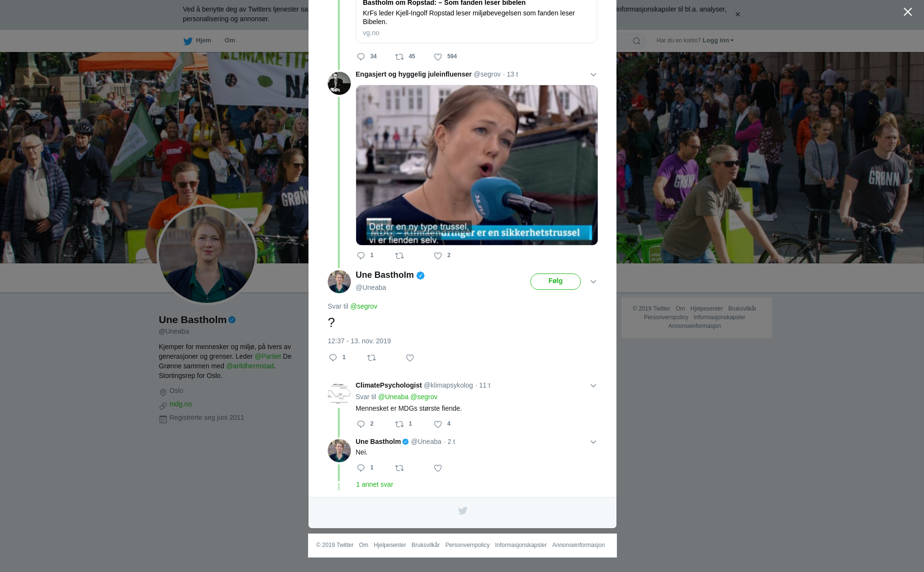The image size is (924, 572).
Task: Click Hjelpesenter in the right sidebar footer
Action: tap(706, 309)
